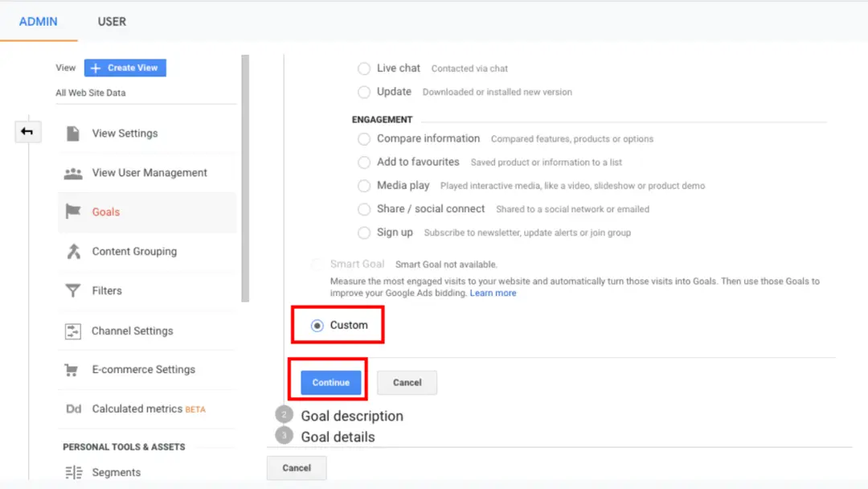868x489 pixels.
Task: Expand the Goal details step
Action: (x=338, y=437)
